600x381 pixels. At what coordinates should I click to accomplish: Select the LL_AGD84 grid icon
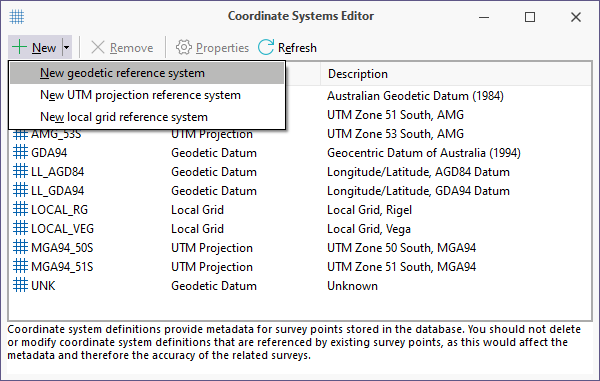(20, 171)
